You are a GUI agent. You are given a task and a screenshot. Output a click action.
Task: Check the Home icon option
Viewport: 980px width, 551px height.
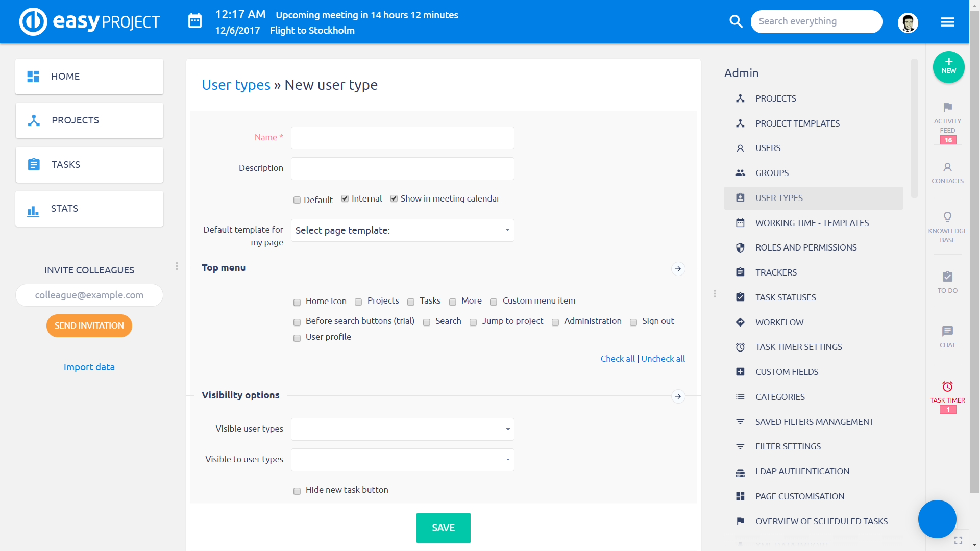point(297,302)
